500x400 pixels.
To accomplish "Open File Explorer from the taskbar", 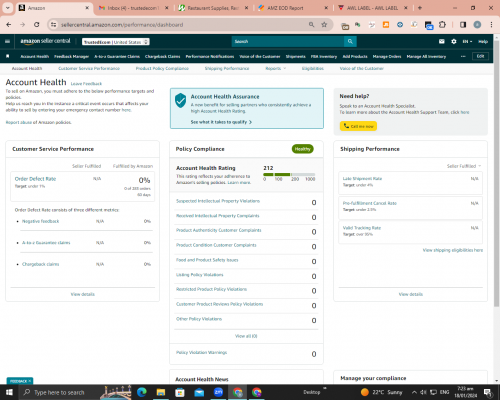I will [x=161, y=392].
